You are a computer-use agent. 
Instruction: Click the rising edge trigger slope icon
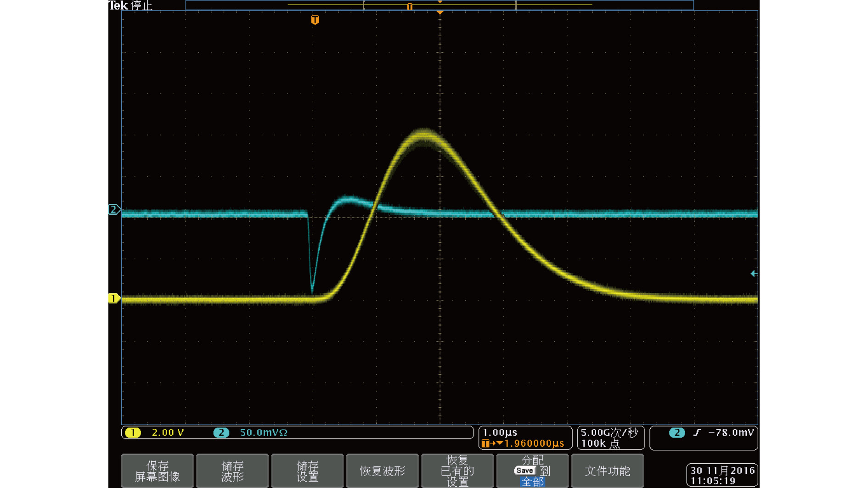click(697, 432)
